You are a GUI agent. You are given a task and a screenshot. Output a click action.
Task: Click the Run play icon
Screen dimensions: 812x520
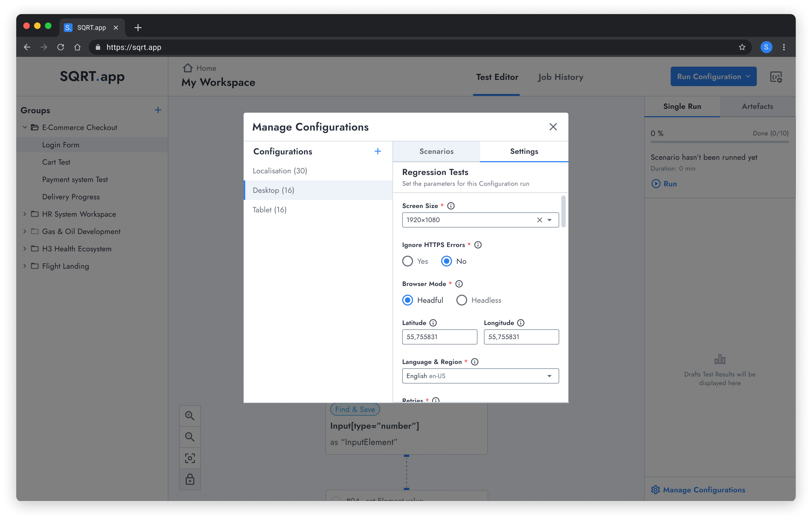(656, 184)
